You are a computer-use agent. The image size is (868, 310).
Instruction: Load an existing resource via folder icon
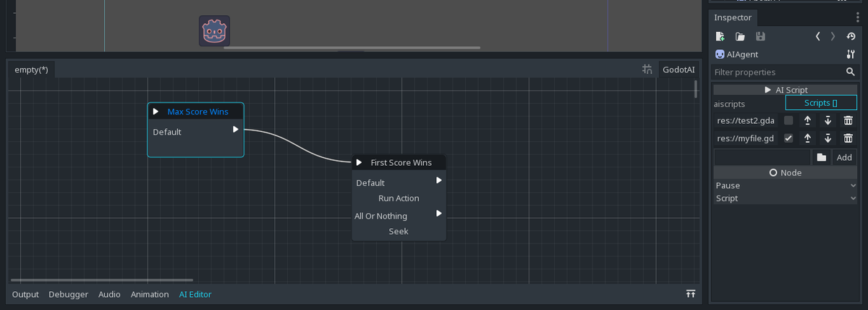740,36
